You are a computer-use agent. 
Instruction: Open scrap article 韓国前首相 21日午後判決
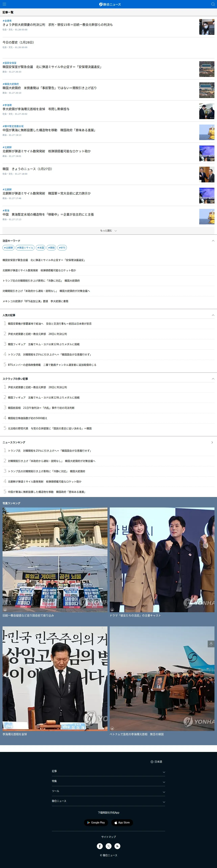[x=41, y=408]
